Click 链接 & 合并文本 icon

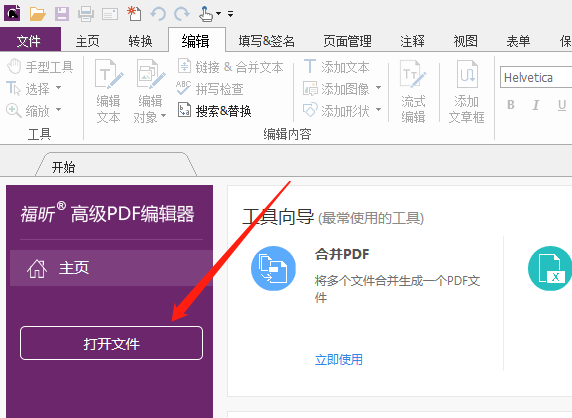184,66
